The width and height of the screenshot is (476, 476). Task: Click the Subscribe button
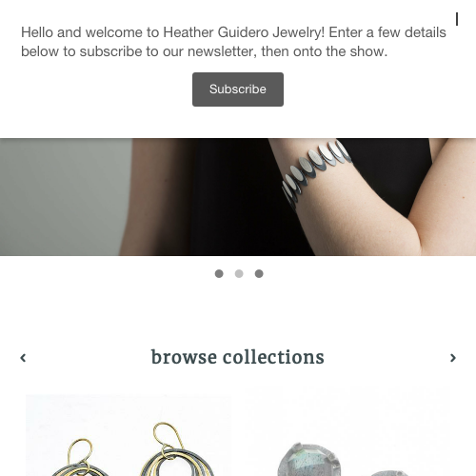pos(238,89)
